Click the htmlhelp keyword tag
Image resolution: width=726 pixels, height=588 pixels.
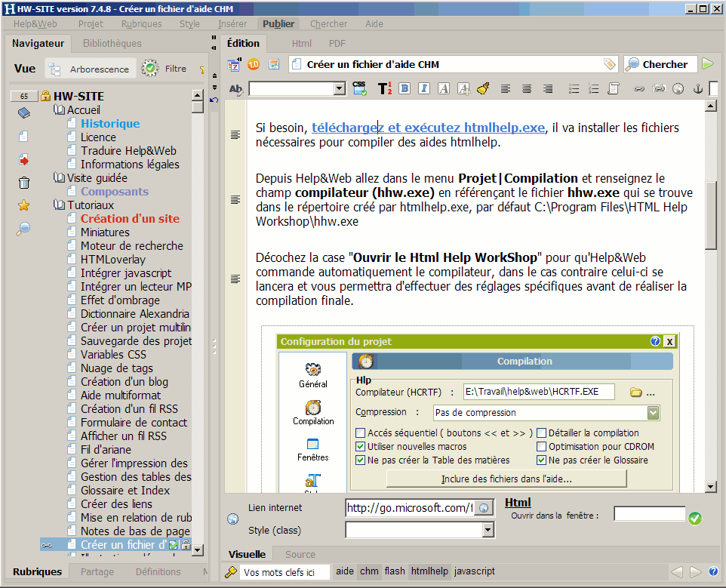coord(429,571)
